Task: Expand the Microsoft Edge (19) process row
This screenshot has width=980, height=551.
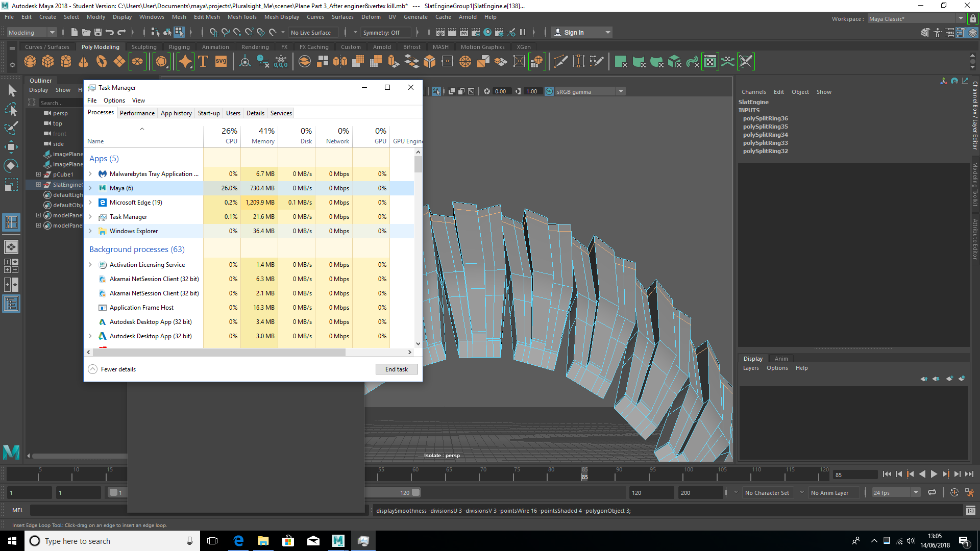Action: (x=89, y=202)
